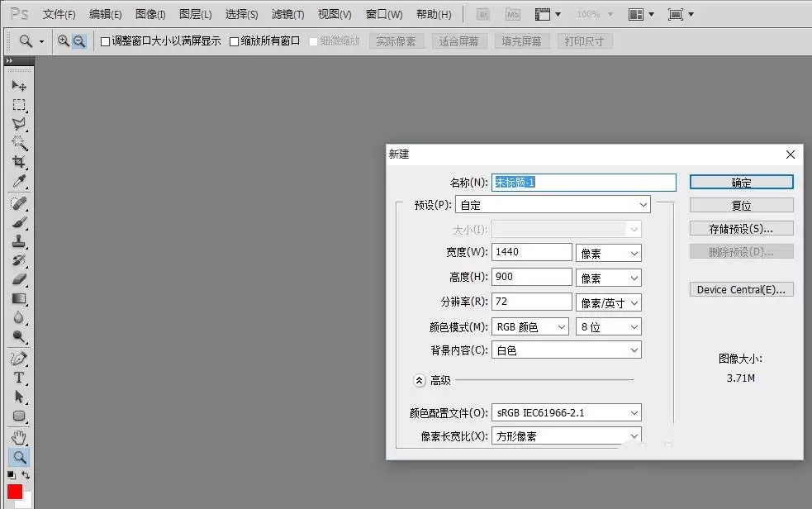
Task: Select the Move tool
Action: (18, 85)
